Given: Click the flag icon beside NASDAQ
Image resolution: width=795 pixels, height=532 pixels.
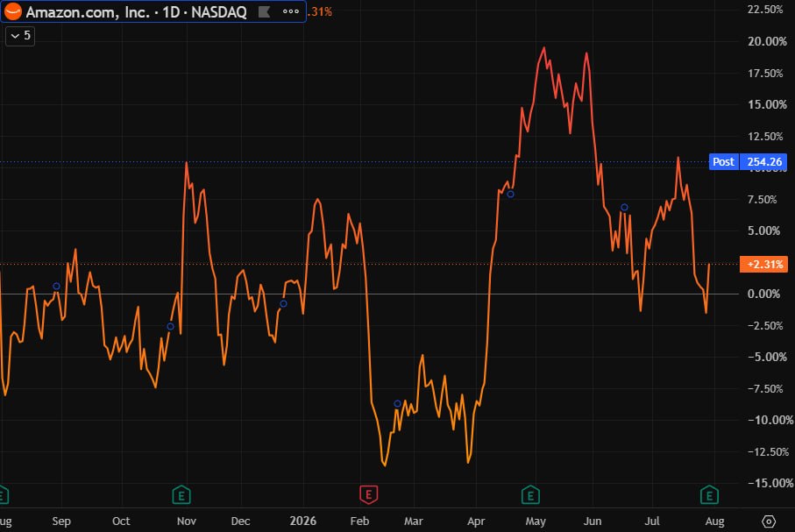Looking at the screenshot, I should tap(264, 11).
